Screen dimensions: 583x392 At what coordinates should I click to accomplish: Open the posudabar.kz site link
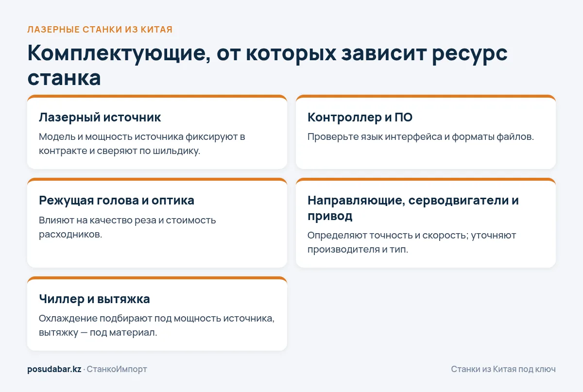[54, 369]
